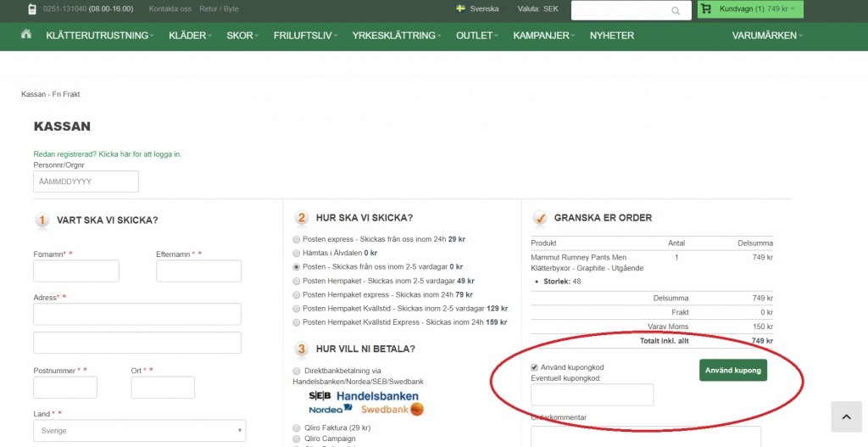This screenshot has height=447, width=868.
Task: Select Posten express 29 kr shipping
Action: (x=297, y=239)
